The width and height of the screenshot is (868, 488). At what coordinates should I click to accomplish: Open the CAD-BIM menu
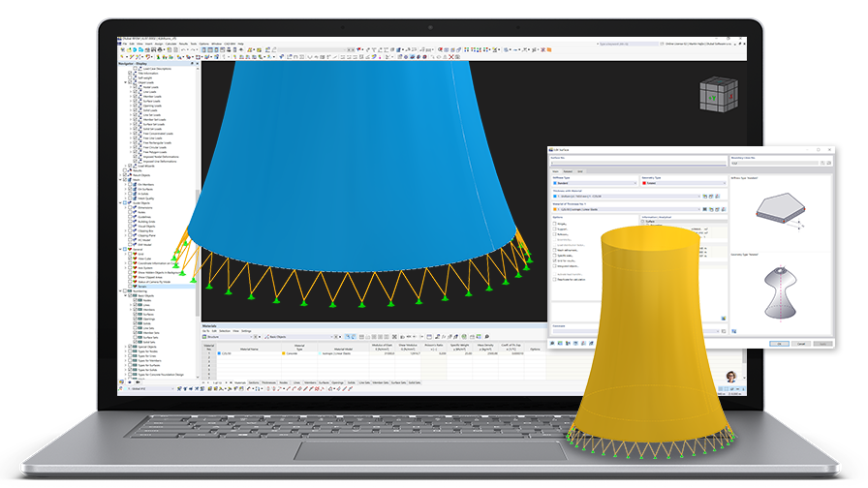pos(230,44)
